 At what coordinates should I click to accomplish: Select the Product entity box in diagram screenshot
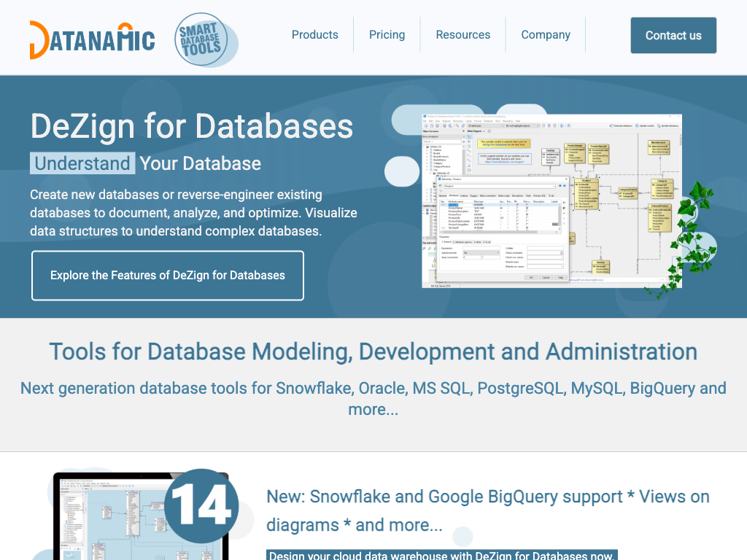(587, 194)
